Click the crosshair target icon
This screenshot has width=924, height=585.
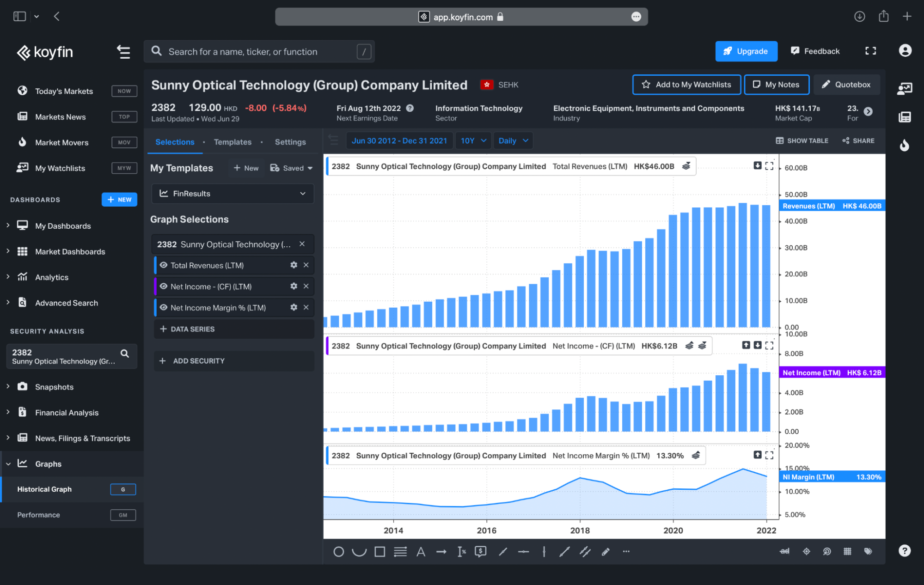(x=807, y=551)
